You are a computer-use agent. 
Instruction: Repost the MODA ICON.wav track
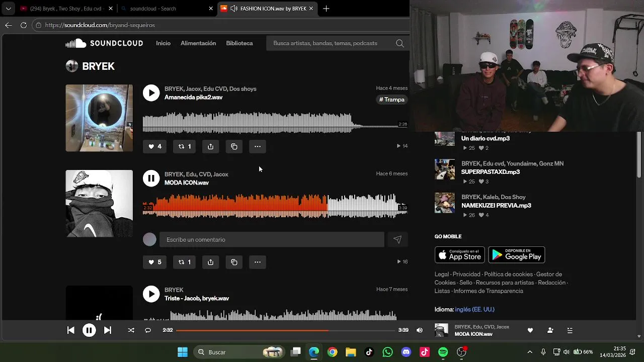point(184,262)
